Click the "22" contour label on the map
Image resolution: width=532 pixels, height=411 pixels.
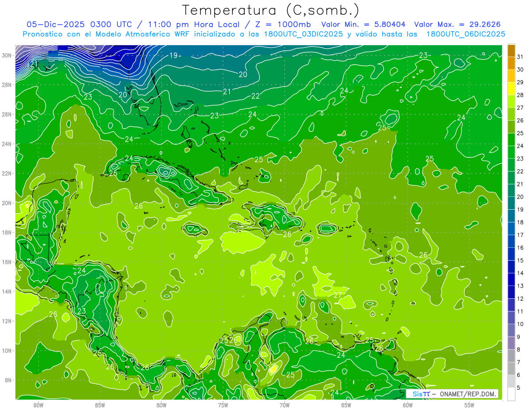[256, 96]
